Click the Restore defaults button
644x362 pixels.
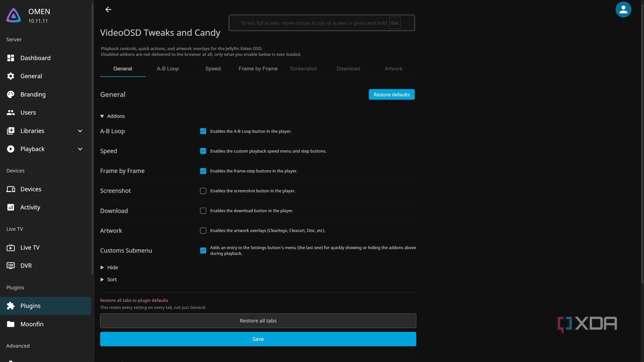(x=392, y=94)
